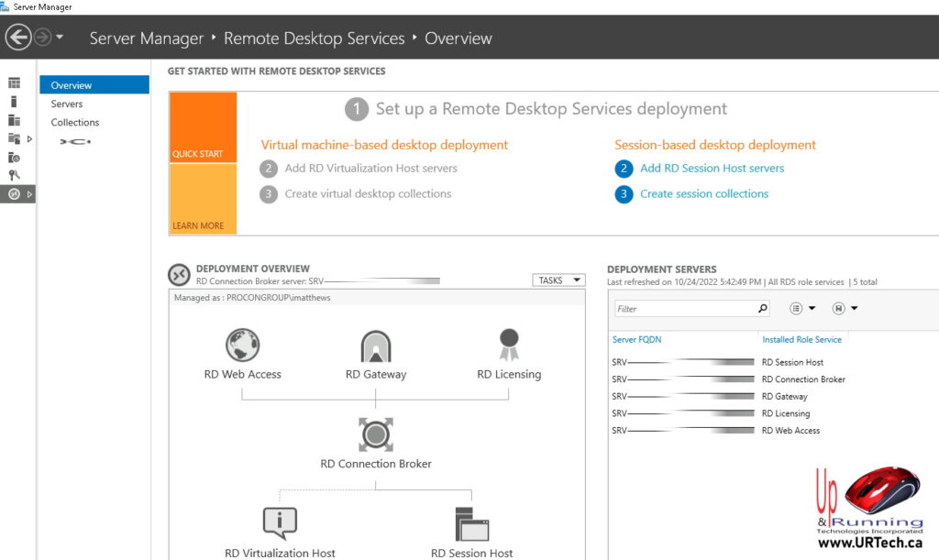Click the back navigation arrow
Image resolution: width=939 pixels, height=560 pixels.
18,38
